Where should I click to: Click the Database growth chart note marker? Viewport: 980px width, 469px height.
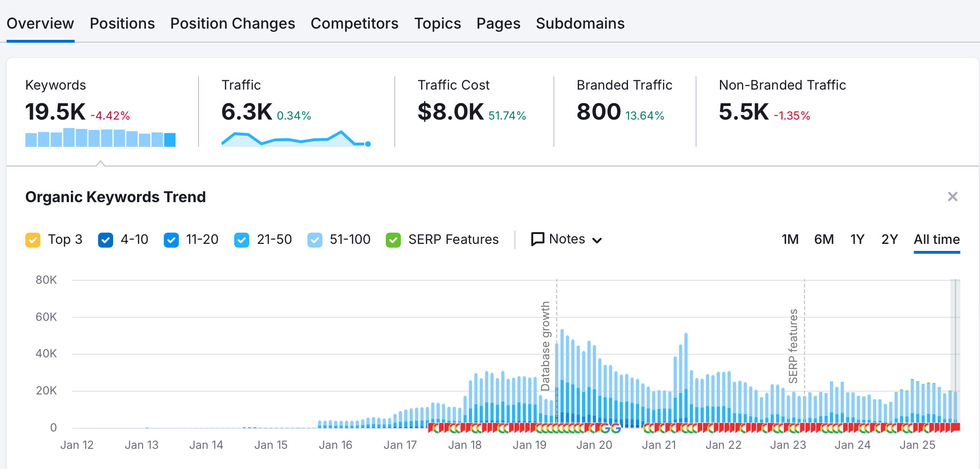pos(545,346)
